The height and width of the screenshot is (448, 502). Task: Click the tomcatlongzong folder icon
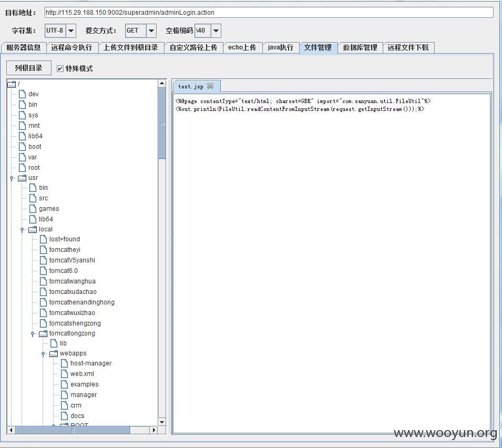[43, 334]
